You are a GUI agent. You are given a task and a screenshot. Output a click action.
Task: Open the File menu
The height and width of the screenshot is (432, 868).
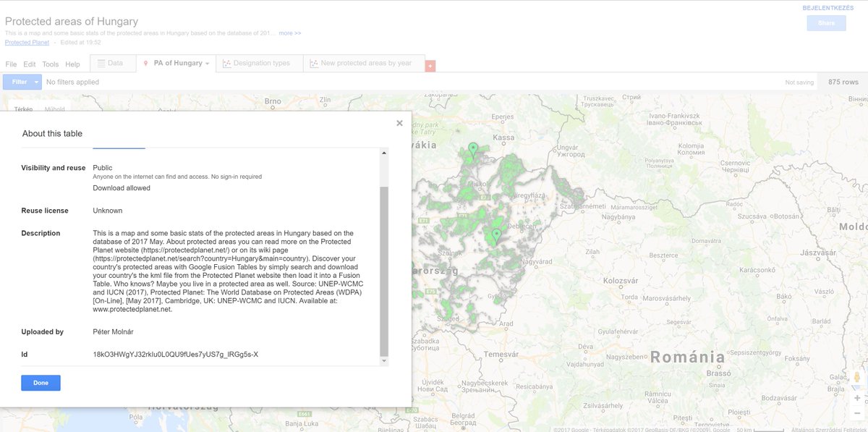tap(11, 64)
